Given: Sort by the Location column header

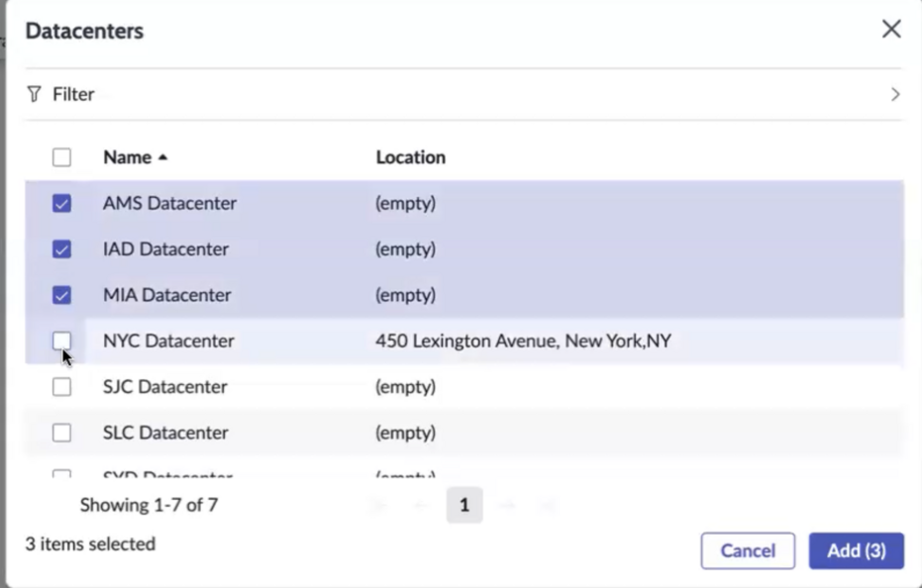Looking at the screenshot, I should tap(410, 157).
